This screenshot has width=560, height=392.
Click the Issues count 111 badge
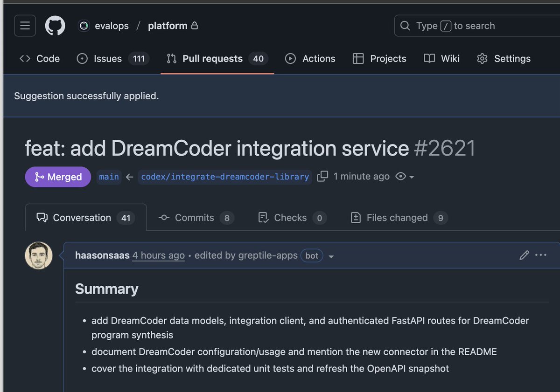[x=139, y=59]
